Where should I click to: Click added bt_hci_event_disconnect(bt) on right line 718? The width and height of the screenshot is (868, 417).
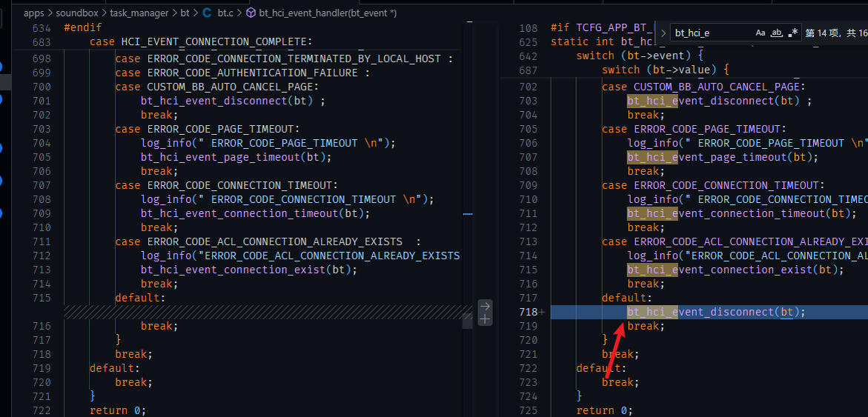tap(716, 312)
